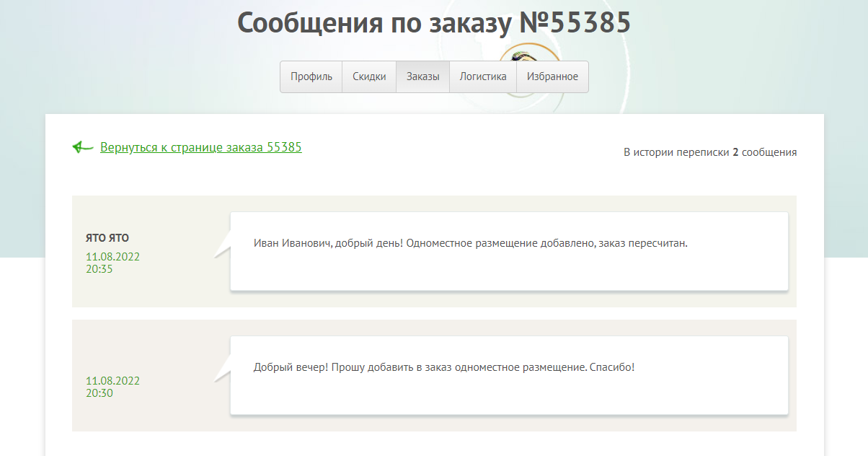The image size is (868, 456).
Task: Click the heading Сообщения по заказу №55385
Action: coord(434,23)
